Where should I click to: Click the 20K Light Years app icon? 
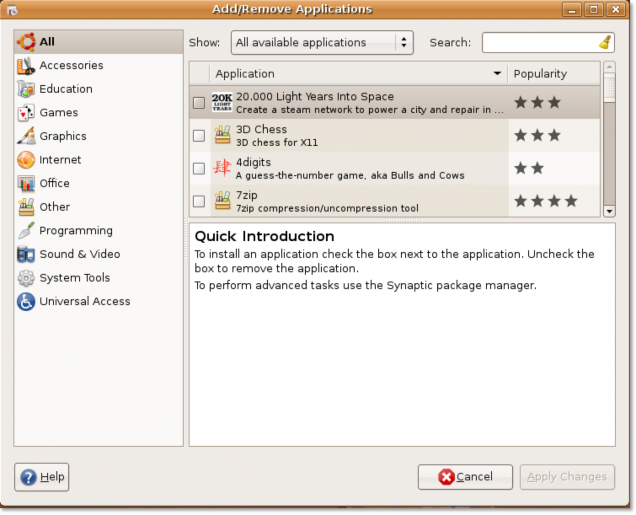point(222,103)
